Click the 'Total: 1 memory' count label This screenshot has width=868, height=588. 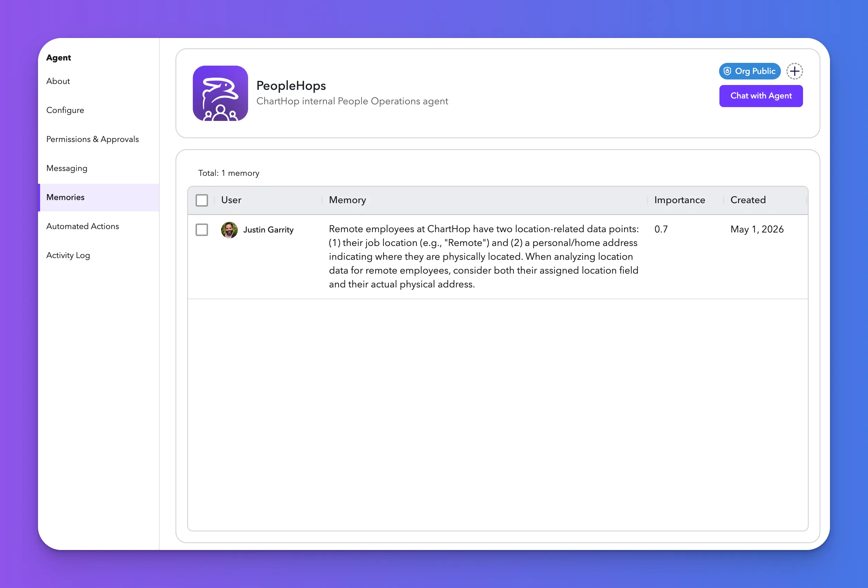pos(229,173)
